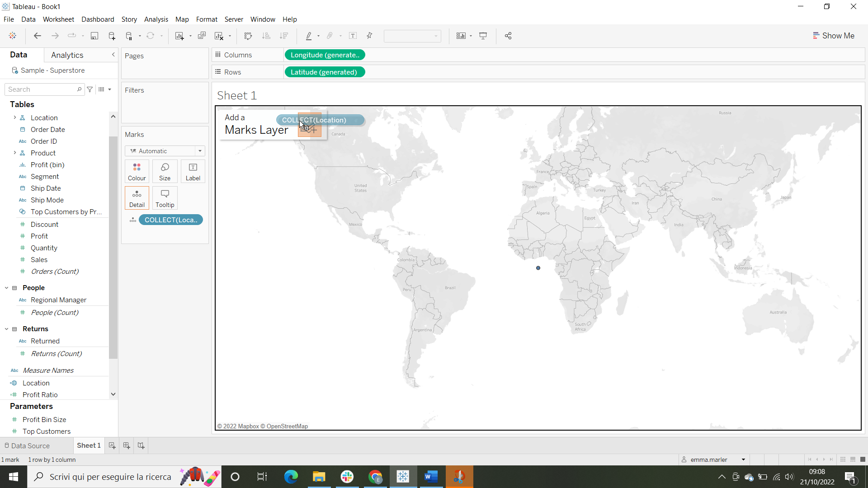Click the Save icon in the toolbar

point(94,36)
